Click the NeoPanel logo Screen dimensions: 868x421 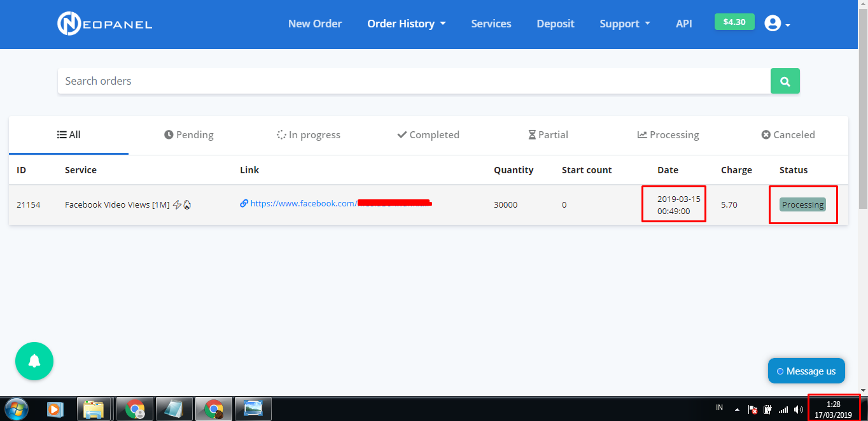coord(105,24)
